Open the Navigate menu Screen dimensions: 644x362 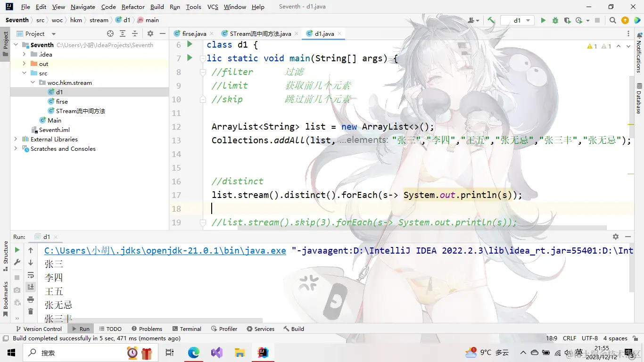(83, 7)
